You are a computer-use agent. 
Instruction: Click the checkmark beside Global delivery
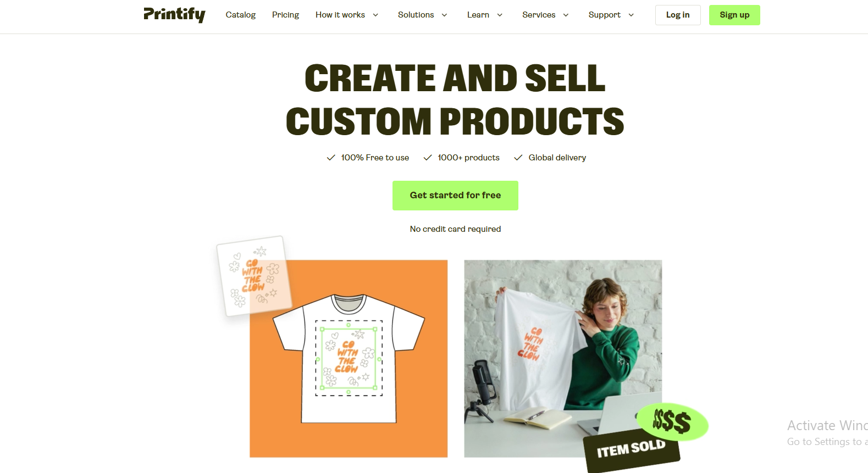(518, 158)
